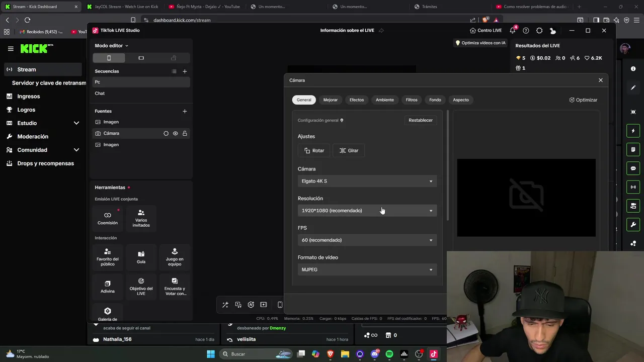Click lightning bolt icon in Kick right rail
Viewport: 644px width, 362px height.
coord(633,131)
